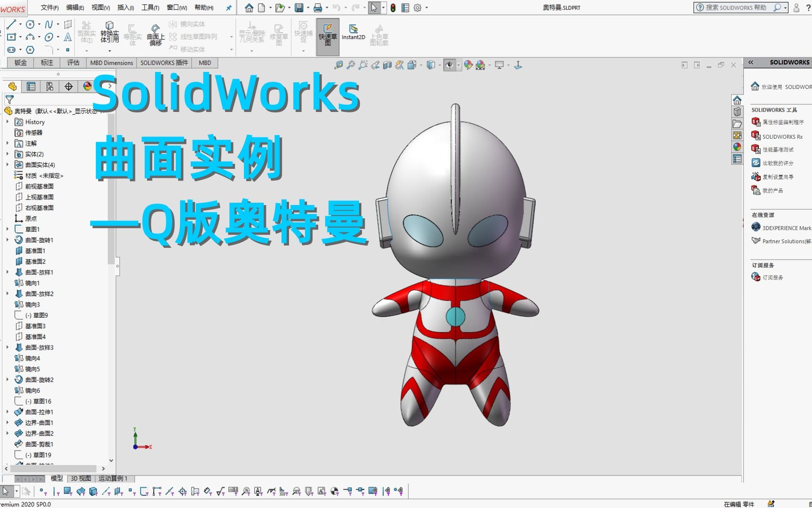
Task: Switch to the 评估 ribbon tab
Action: tap(73, 63)
